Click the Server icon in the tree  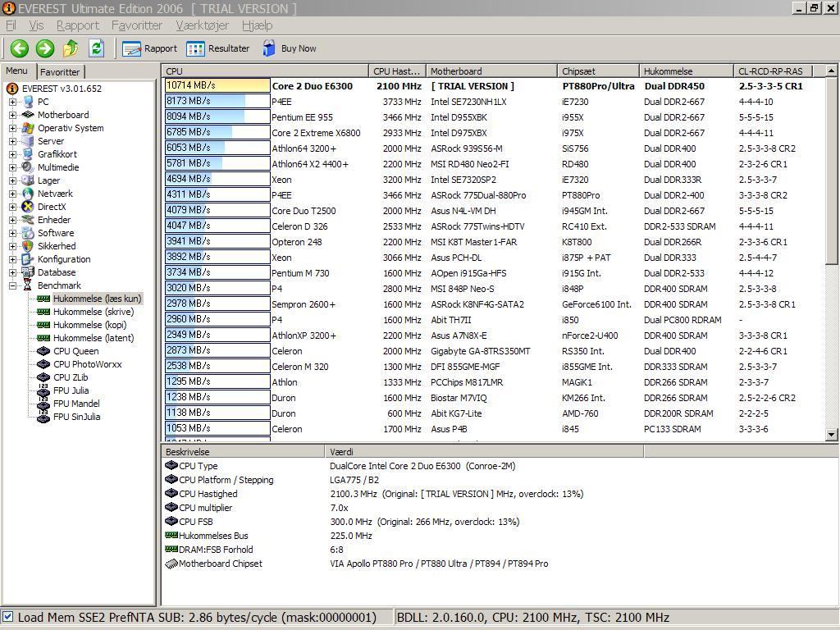(x=28, y=141)
